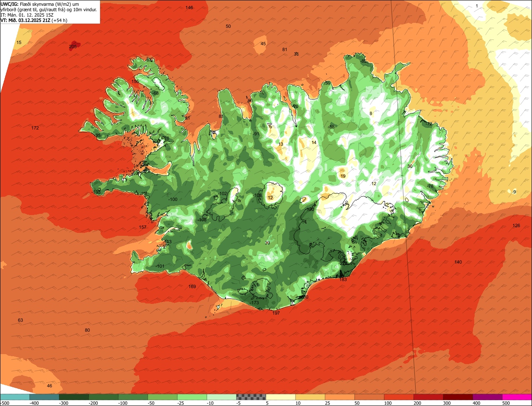Click the '-58' value on the map
This screenshot has height=406, width=532.
pos(331,127)
